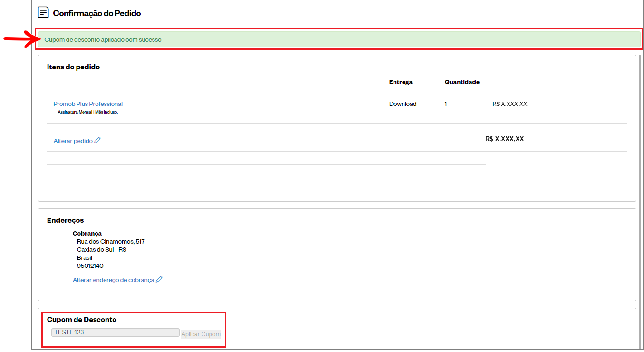This screenshot has height=352, width=644.
Task: Click the Download delivery value
Action: pyautogui.click(x=403, y=104)
